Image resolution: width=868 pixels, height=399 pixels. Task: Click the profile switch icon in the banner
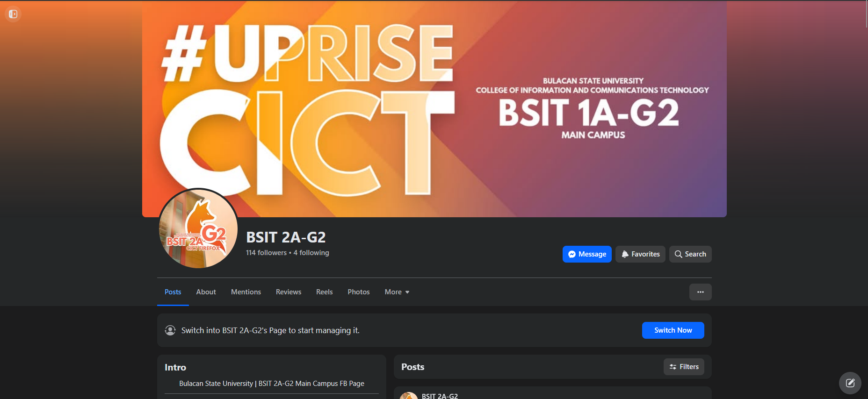(170, 330)
